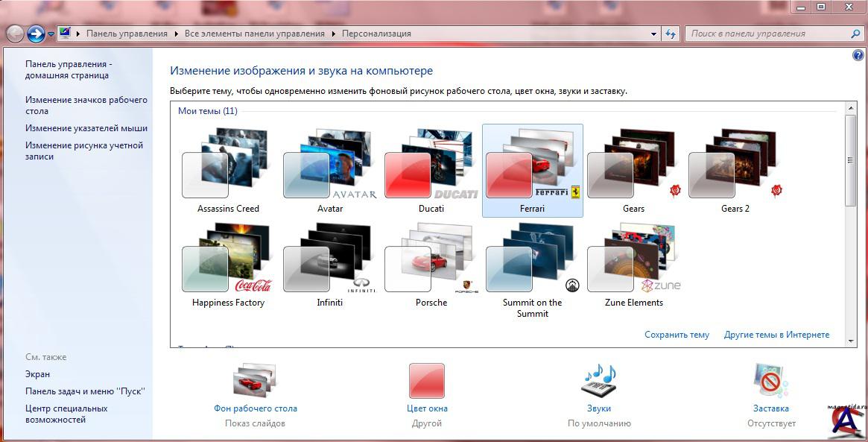Screen dimensions: 868x442
Task: Apply the Avatar theme
Action: (329, 170)
